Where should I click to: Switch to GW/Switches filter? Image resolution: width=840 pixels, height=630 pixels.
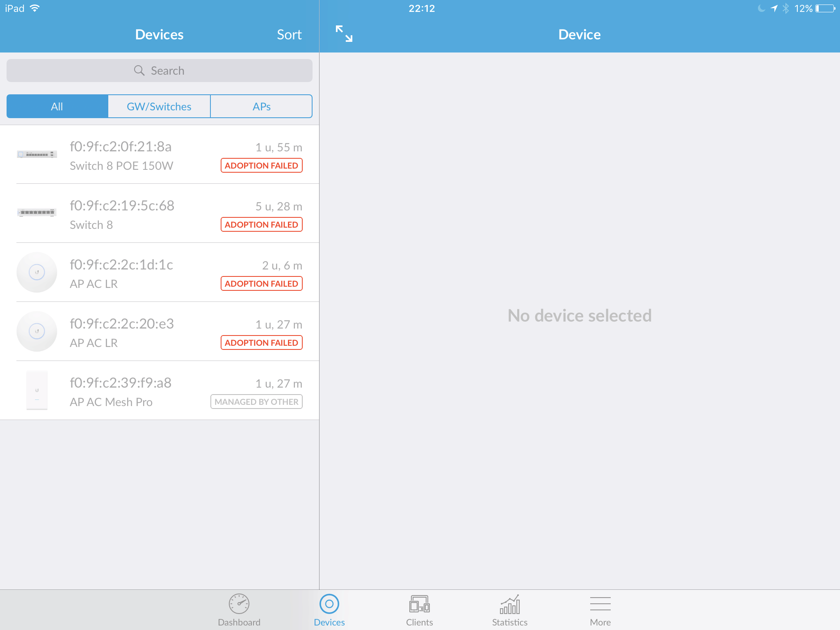point(159,107)
